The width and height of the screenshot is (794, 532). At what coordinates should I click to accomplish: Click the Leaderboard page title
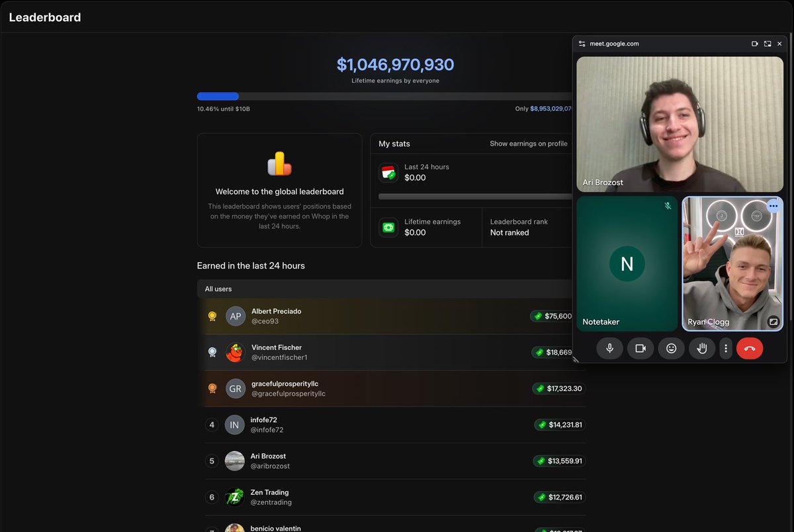[x=45, y=17]
